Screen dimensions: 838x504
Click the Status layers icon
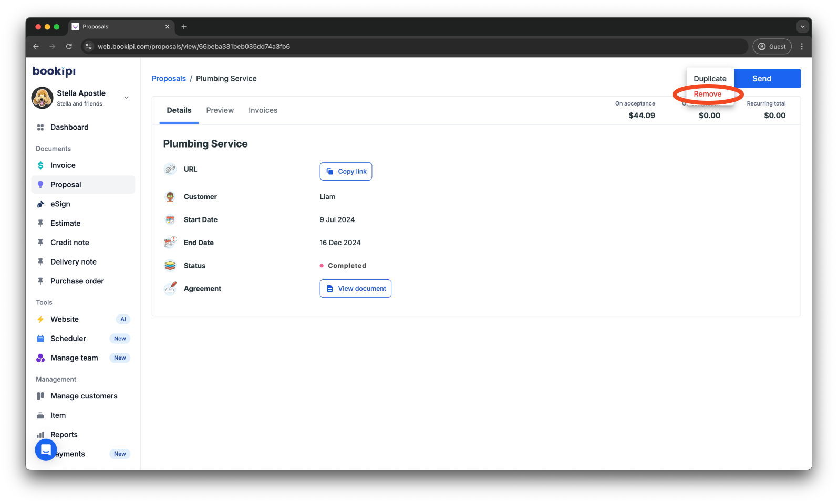(170, 266)
